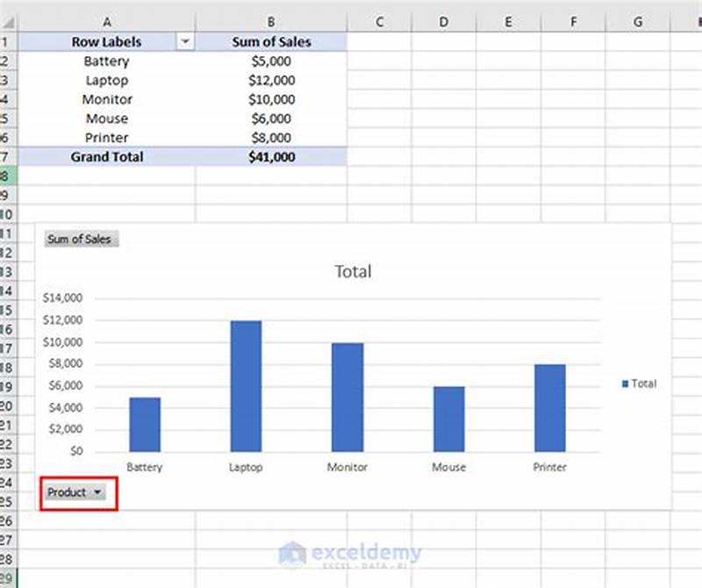Expand the dropdown arrow inside the Product button
702x588 pixels.
coord(99,492)
